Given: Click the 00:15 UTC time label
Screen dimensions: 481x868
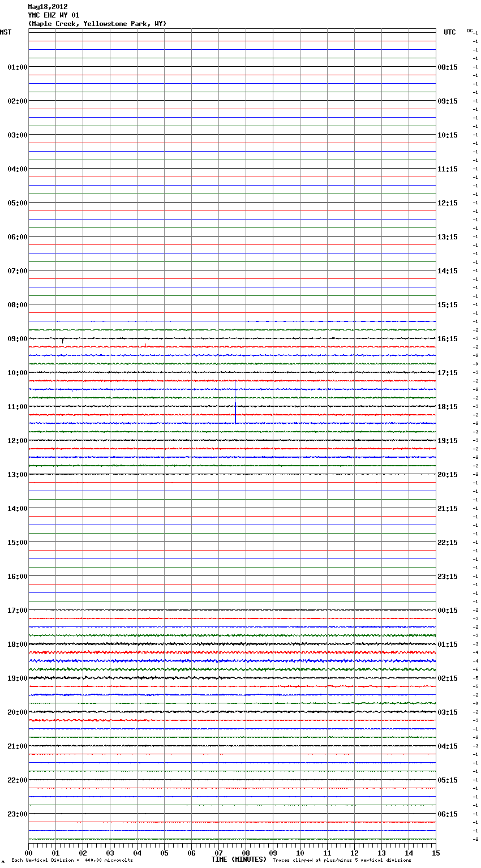Looking at the screenshot, I should [x=448, y=611].
